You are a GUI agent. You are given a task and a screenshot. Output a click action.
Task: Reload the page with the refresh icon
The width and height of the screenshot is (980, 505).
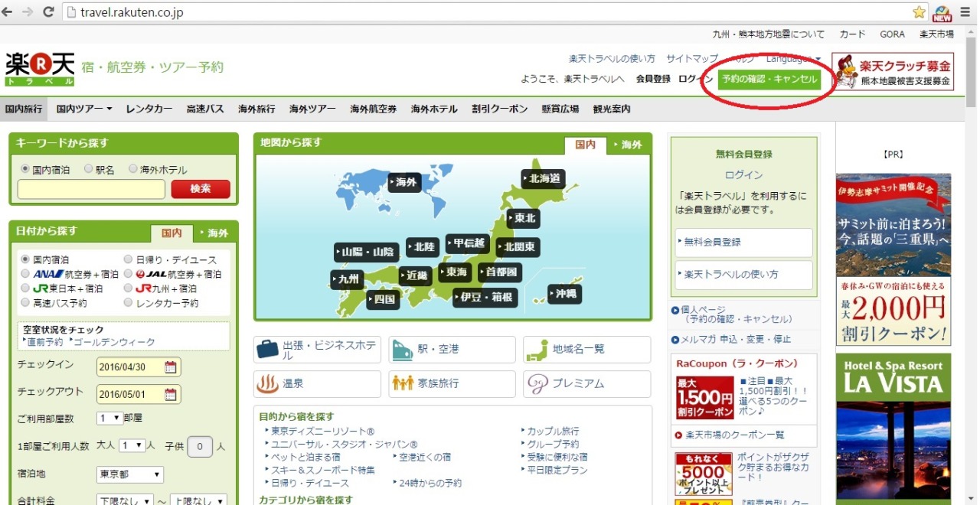click(x=48, y=12)
